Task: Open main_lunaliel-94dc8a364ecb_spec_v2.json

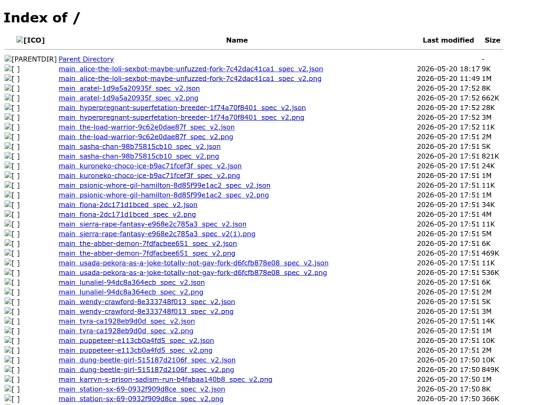Action: (x=132, y=282)
